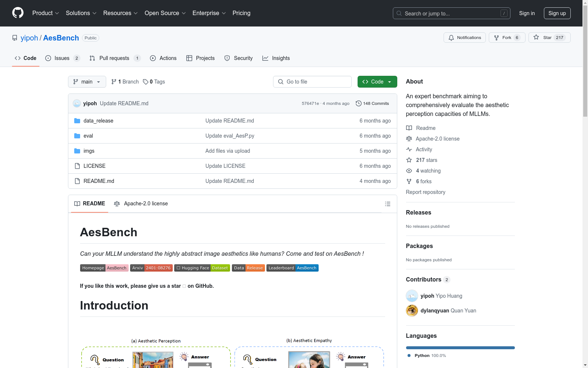View the 148 Commits history

click(372, 103)
